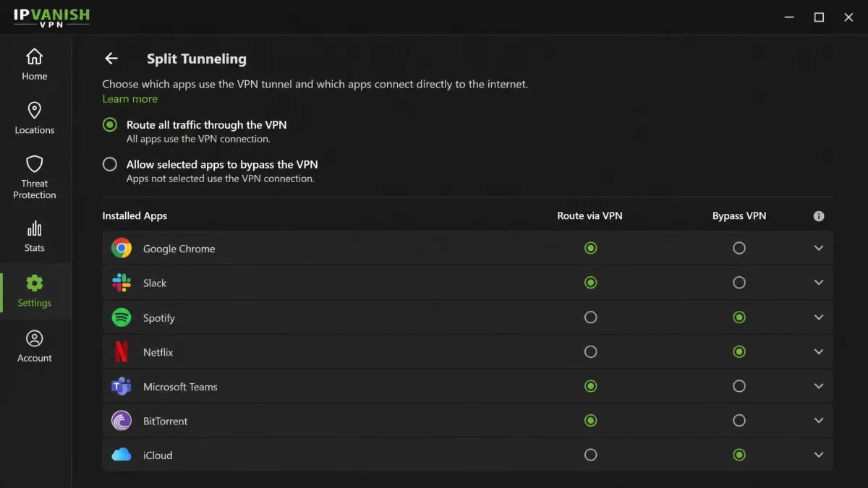868x488 pixels.
Task: Set Netflix to Bypass VPN
Action: [x=739, y=352]
